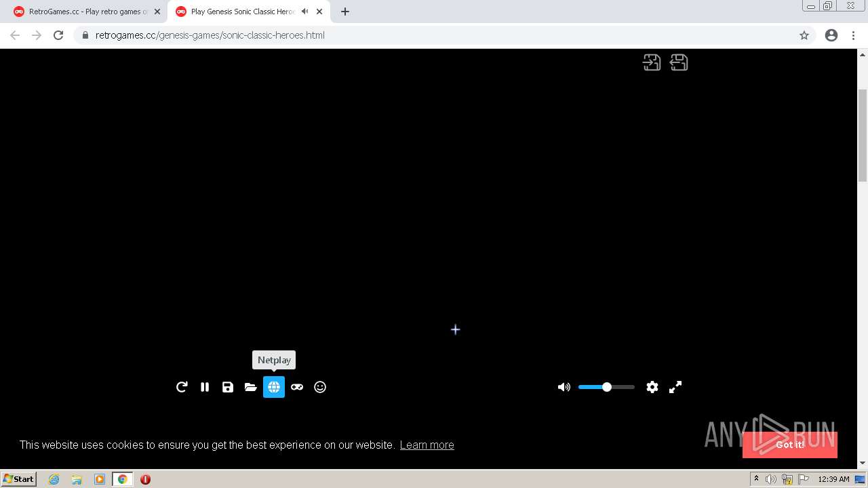Select the Chrome taskbar button
868x488 pixels.
coord(123,479)
